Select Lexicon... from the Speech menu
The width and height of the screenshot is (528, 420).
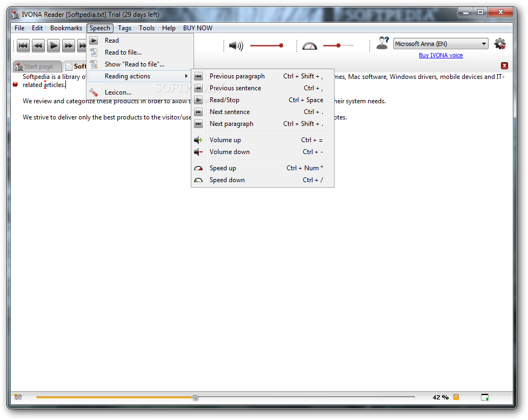tap(140, 92)
